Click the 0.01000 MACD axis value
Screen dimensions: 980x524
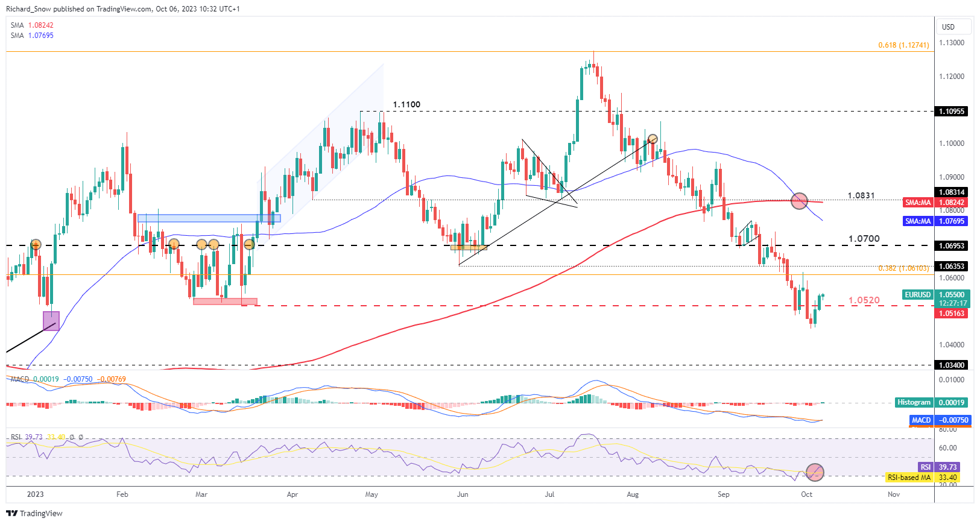pos(952,380)
